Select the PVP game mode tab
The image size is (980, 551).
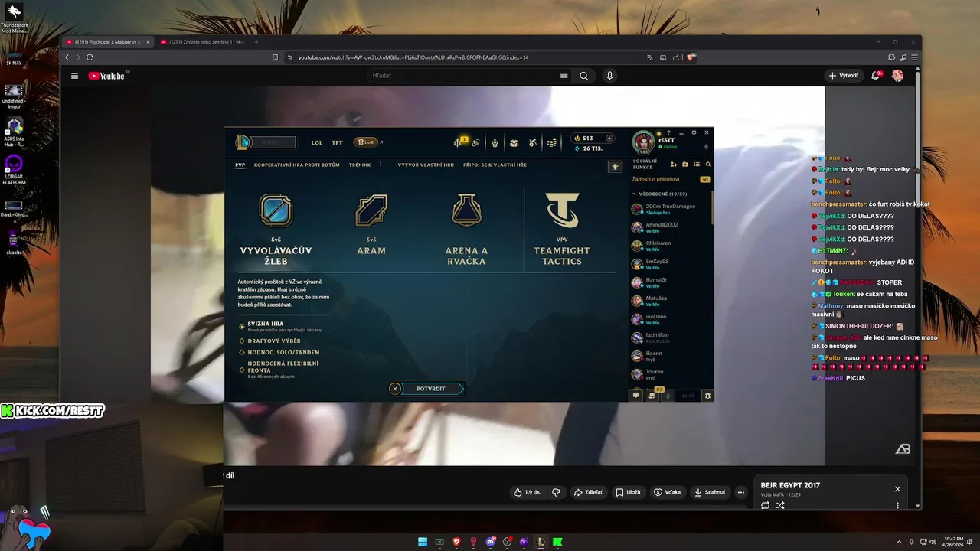tap(240, 165)
